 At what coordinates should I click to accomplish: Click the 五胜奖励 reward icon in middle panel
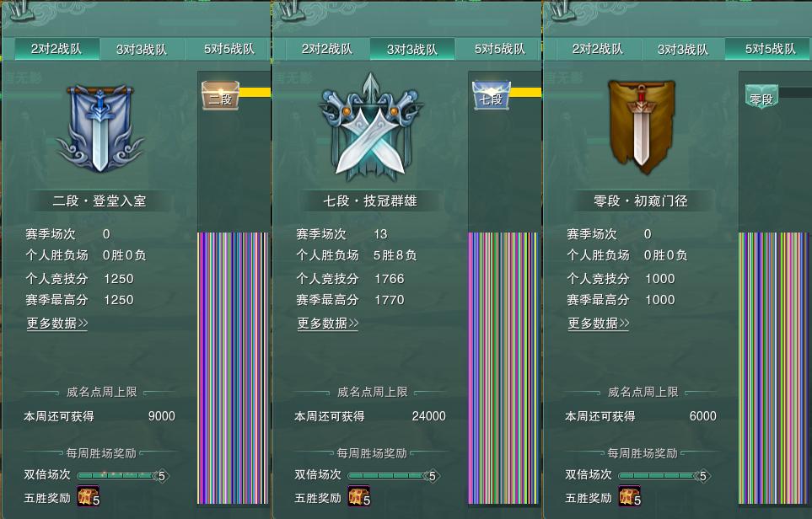pos(359,497)
